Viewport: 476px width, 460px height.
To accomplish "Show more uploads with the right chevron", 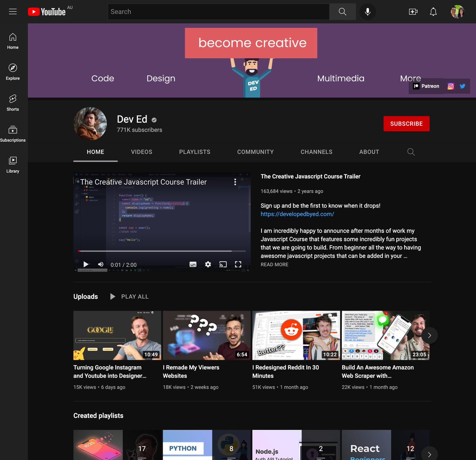I will tap(429, 335).
